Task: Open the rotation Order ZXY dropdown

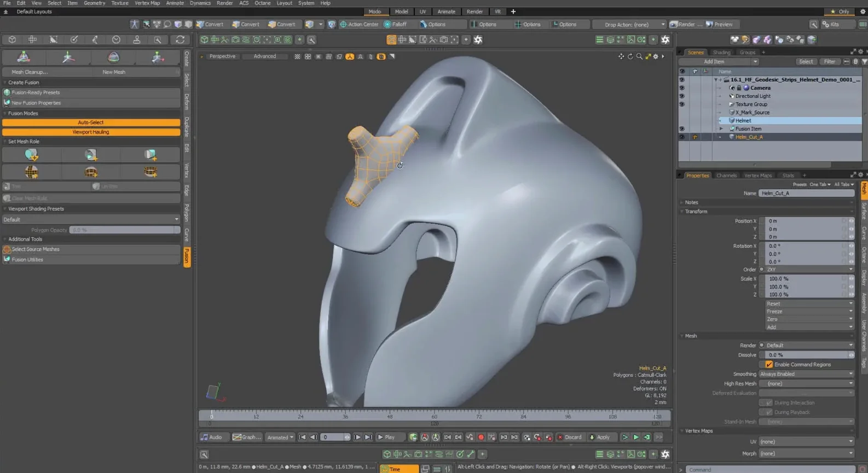Action: (809, 270)
